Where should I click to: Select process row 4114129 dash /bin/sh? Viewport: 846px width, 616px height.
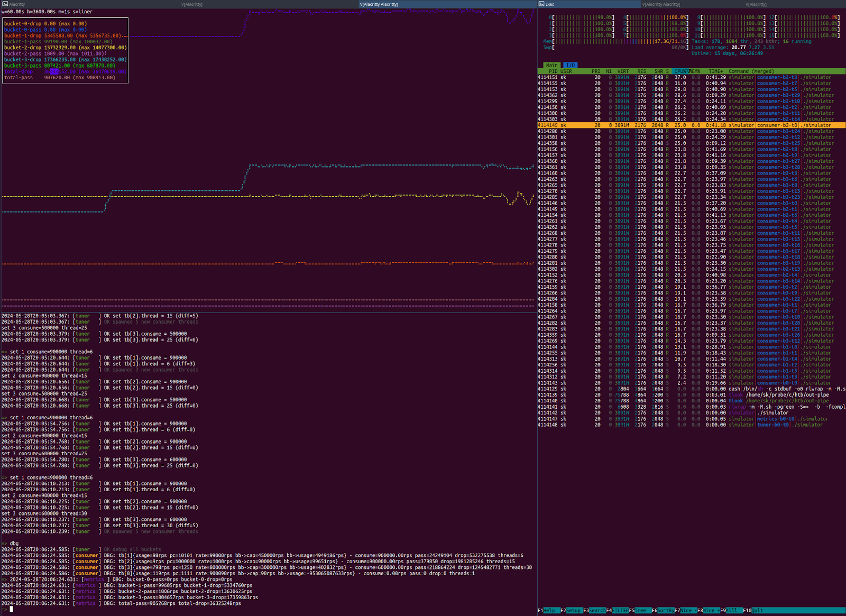[x=692, y=389]
